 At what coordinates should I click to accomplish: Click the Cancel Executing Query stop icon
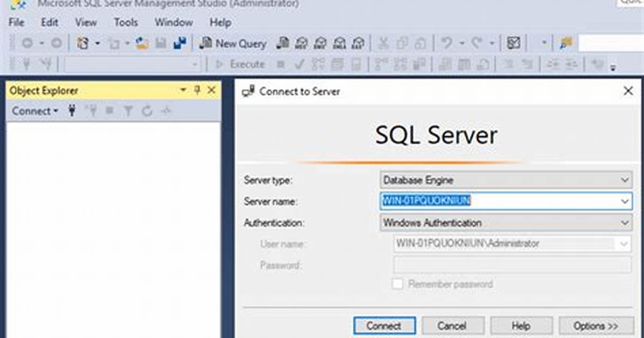[x=281, y=64]
